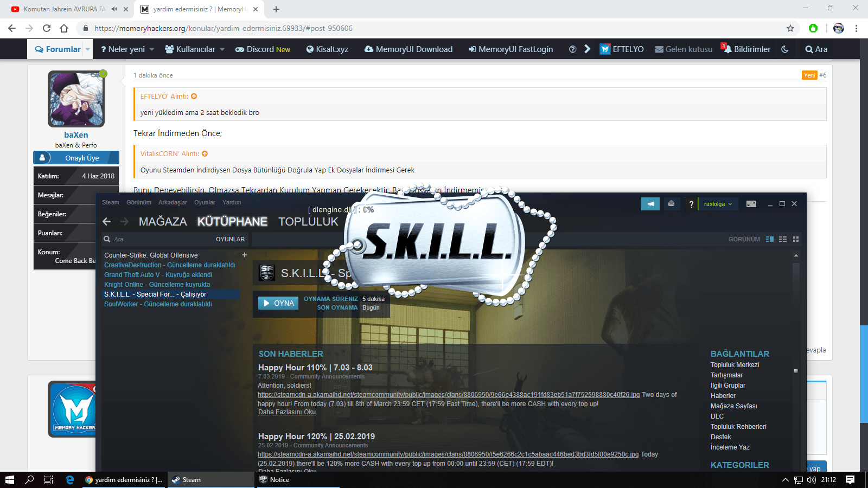Expand VitalisCORN quote arrow icon
The height and width of the screenshot is (488, 868).
coord(205,154)
